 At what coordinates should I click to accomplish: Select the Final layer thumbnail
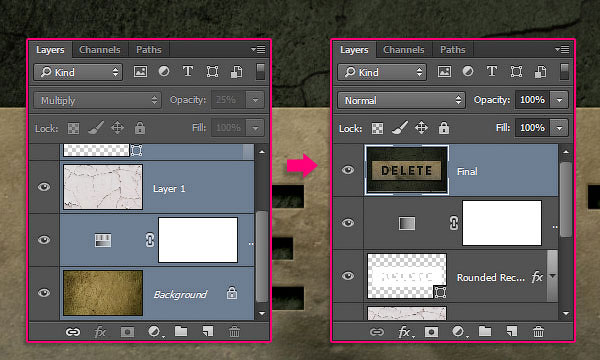pyautogui.click(x=407, y=170)
